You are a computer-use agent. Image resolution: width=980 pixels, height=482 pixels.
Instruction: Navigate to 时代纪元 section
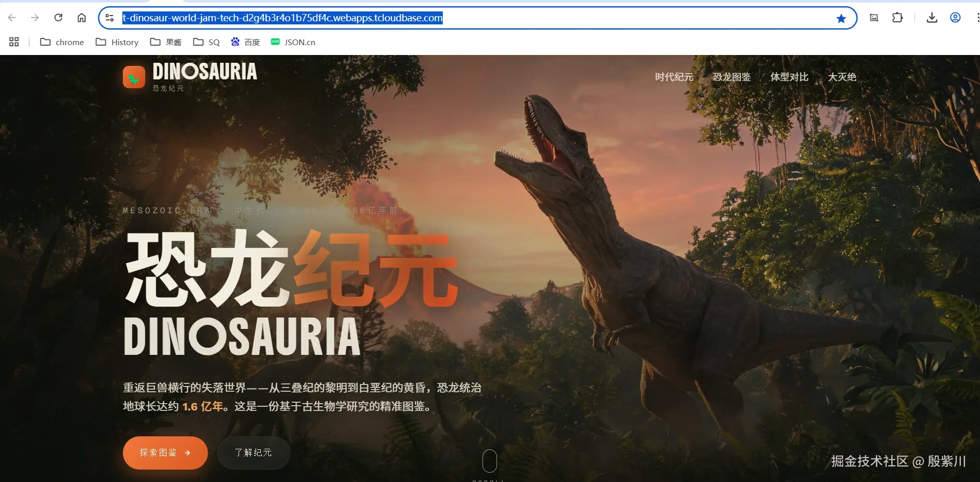[674, 77]
